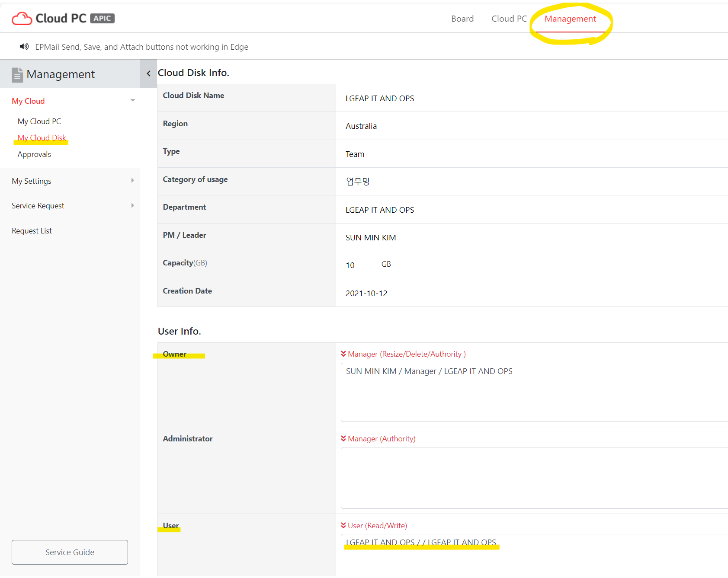Click the GB unit text beside capacity

(x=386, y=264)
